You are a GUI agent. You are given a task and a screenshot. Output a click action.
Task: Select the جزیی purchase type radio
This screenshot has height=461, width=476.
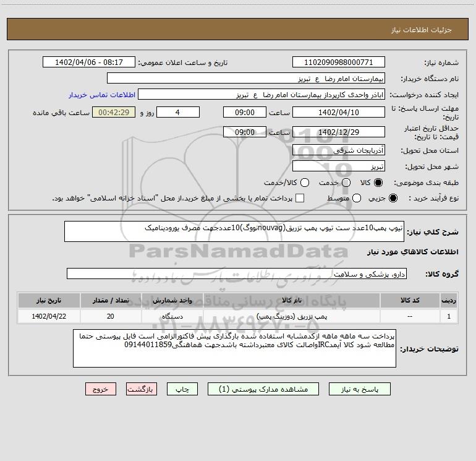tap(393, 198)
